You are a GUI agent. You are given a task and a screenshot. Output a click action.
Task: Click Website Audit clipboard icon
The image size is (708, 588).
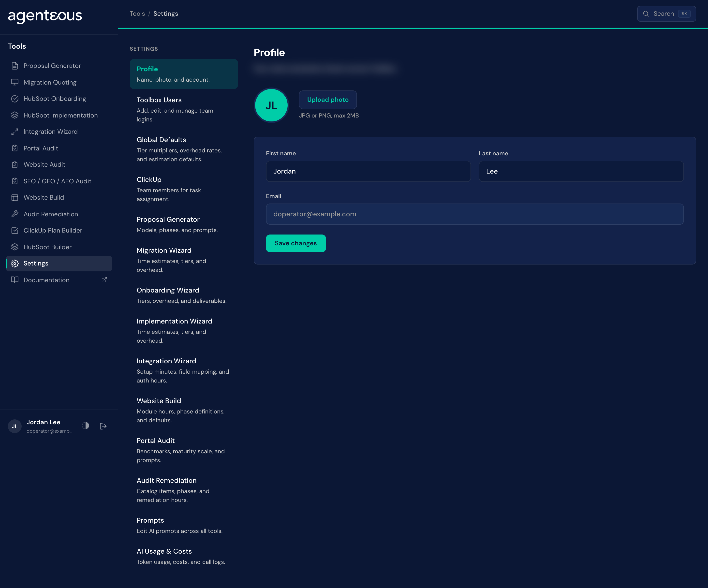click(15, 164)
